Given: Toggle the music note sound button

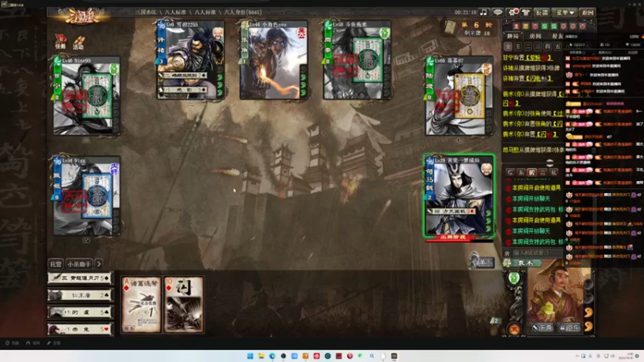Looking at the screenshot, I should point(484,12).
